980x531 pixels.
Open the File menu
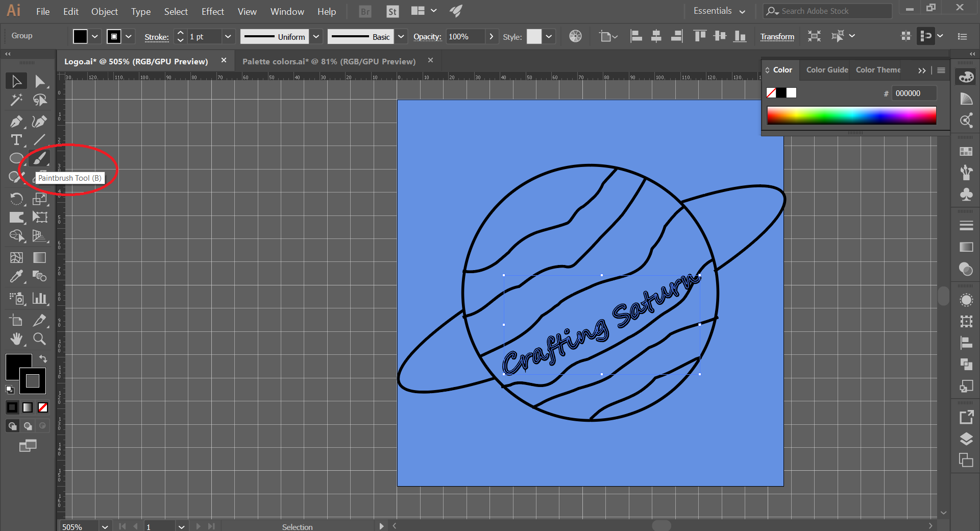(43, 11)
